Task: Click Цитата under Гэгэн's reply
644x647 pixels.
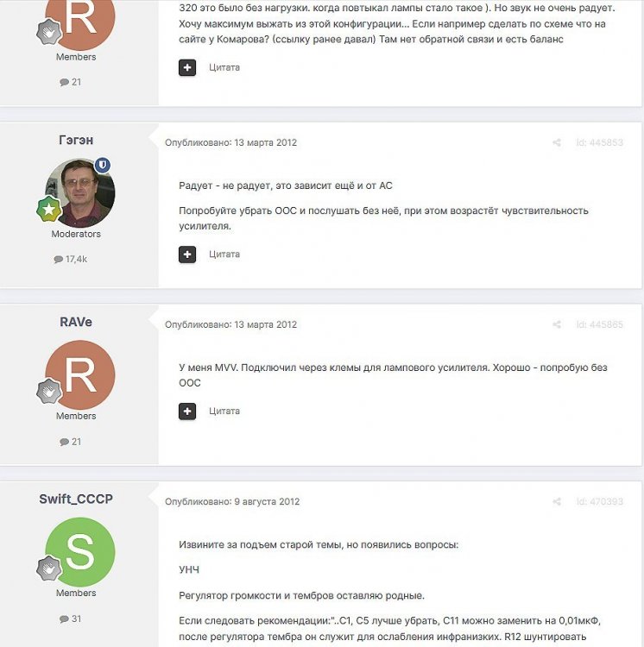Action: (224, 254)
